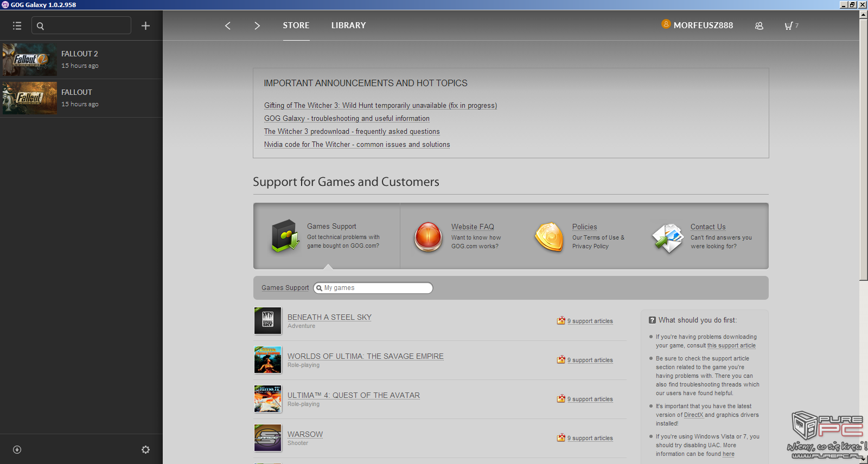Open 'this support article' link

[731, 345]
